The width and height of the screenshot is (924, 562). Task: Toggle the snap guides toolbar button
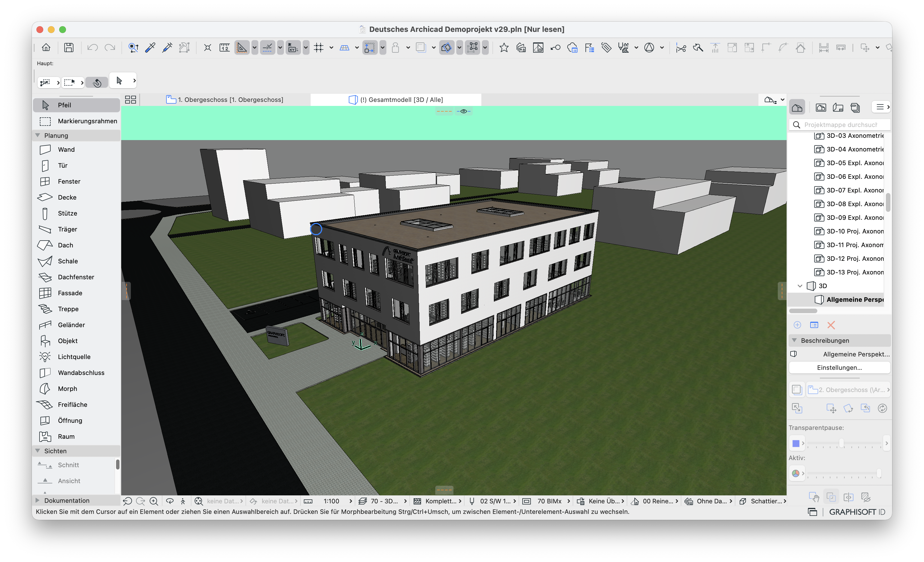(267, 48)
